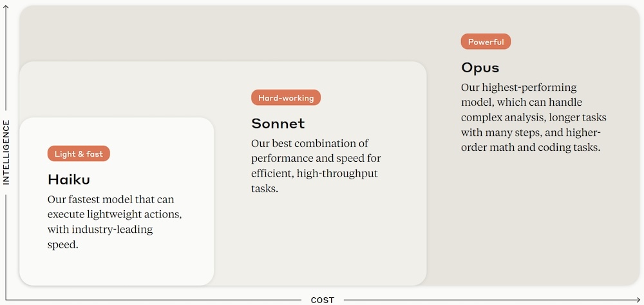Select the Opus heading text
The image size is (644, 305).
(x=480, y=67)
